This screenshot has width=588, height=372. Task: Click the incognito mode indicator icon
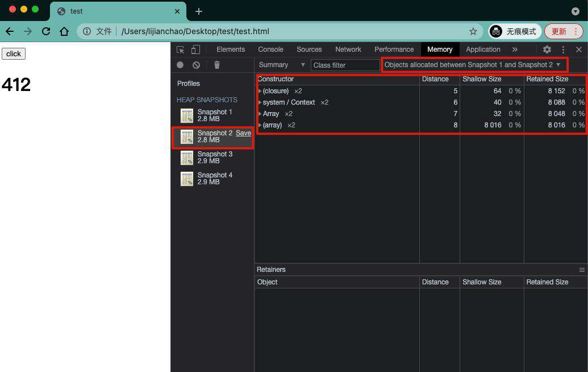tap(496, 31)
